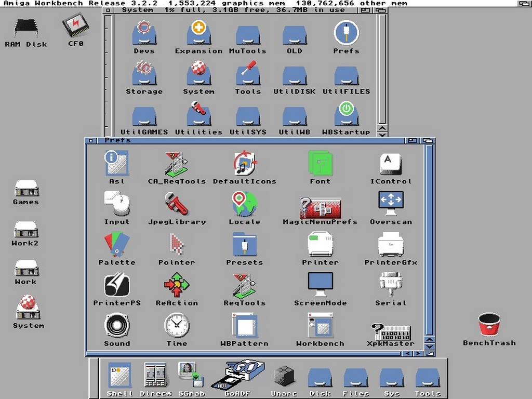The image size is (532, 399).
Task: Open the Asl preferences icon
Action: pos(116,163)
